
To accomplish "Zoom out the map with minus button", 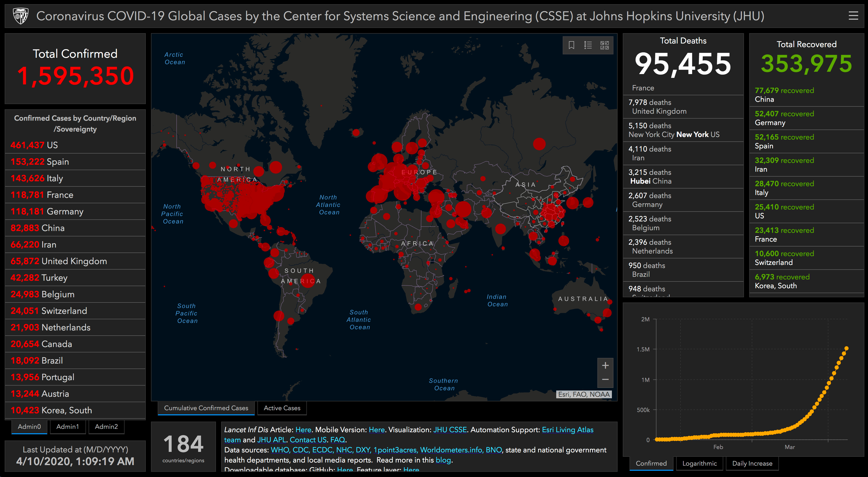I will pos(605,380).
